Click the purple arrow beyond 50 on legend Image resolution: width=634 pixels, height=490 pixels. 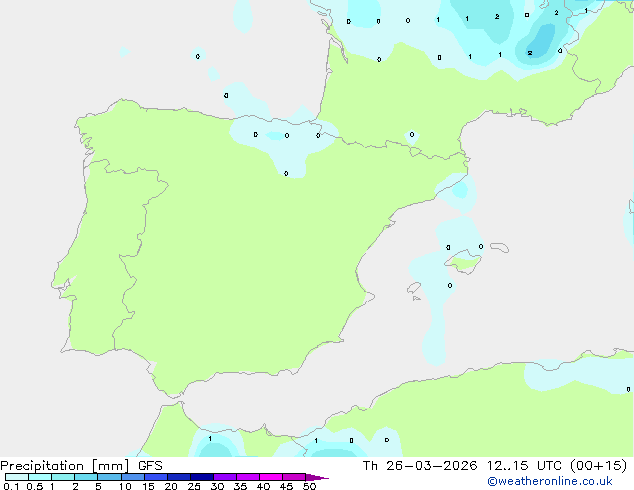coord(317,477)
